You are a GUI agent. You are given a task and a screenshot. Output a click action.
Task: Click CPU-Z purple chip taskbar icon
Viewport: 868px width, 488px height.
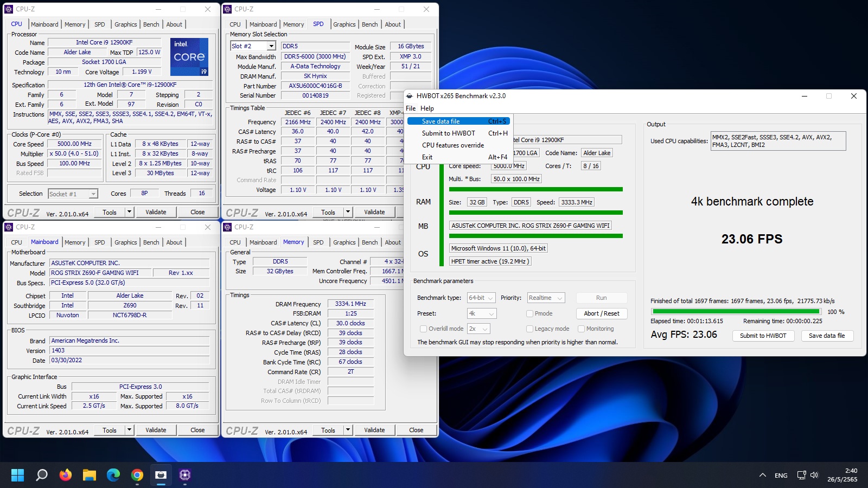tap(185, 475)
